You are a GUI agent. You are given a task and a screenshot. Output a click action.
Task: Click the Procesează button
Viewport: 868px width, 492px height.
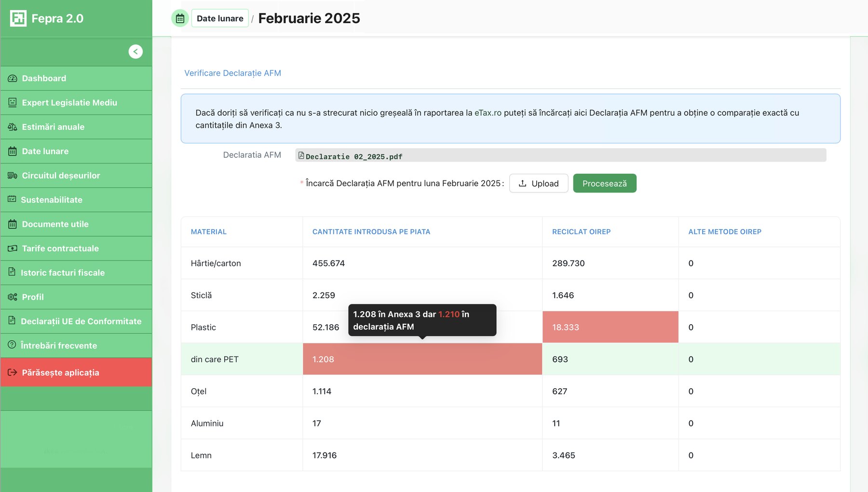(605, 183)
